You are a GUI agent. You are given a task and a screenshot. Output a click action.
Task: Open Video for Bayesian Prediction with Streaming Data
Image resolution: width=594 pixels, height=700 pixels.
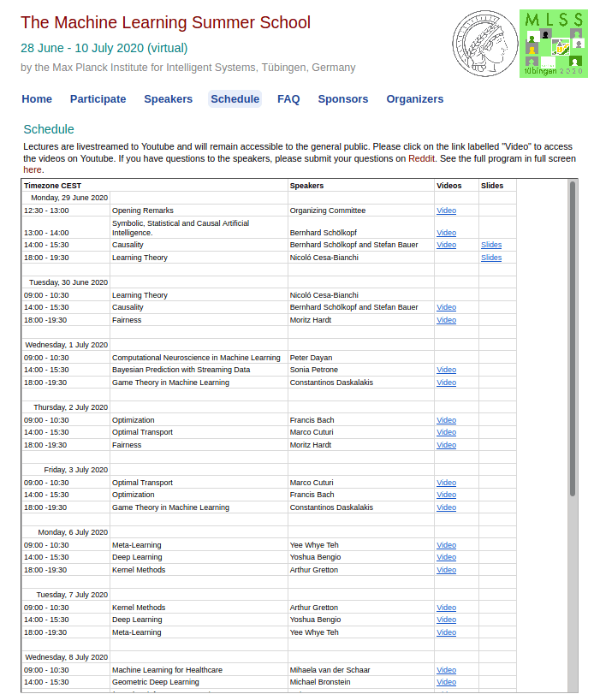click(x=446, y=371)
